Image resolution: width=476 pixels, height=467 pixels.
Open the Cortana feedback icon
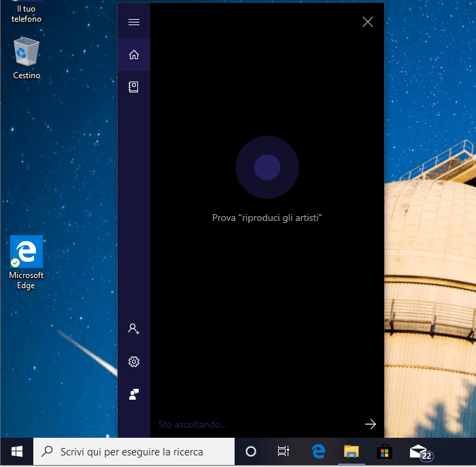tap(134, 394)
